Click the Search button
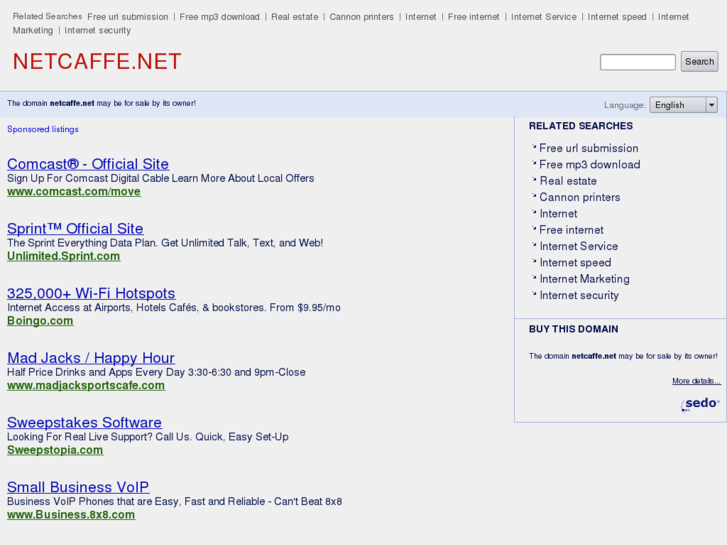The width and height of the screenshot is (727, 545). (x=699, y=62)
